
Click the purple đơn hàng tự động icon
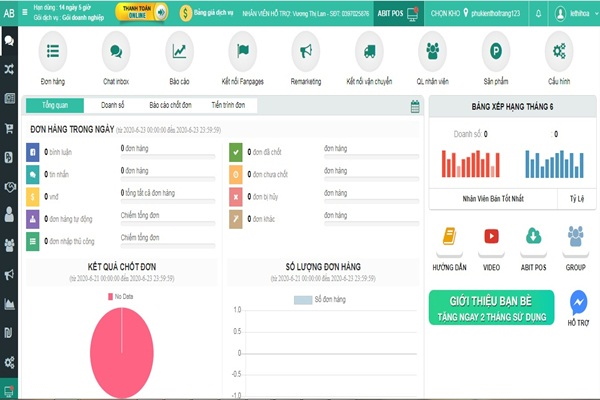coord(33,219)
